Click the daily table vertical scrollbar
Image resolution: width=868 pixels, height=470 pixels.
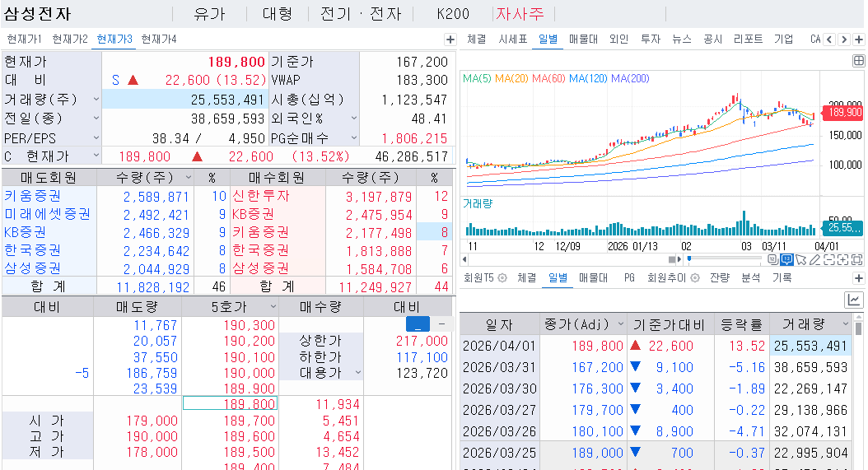click(x=859, y=328)
